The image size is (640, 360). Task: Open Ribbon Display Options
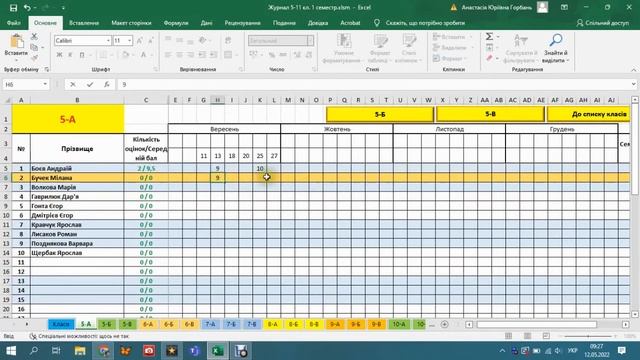(564, 7)
